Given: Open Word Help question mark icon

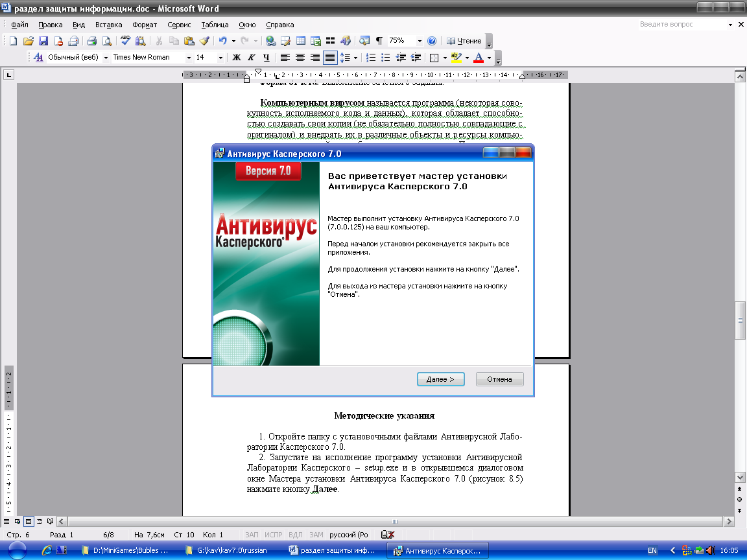Looking at the screenshot, I should (x=432, y=41).
